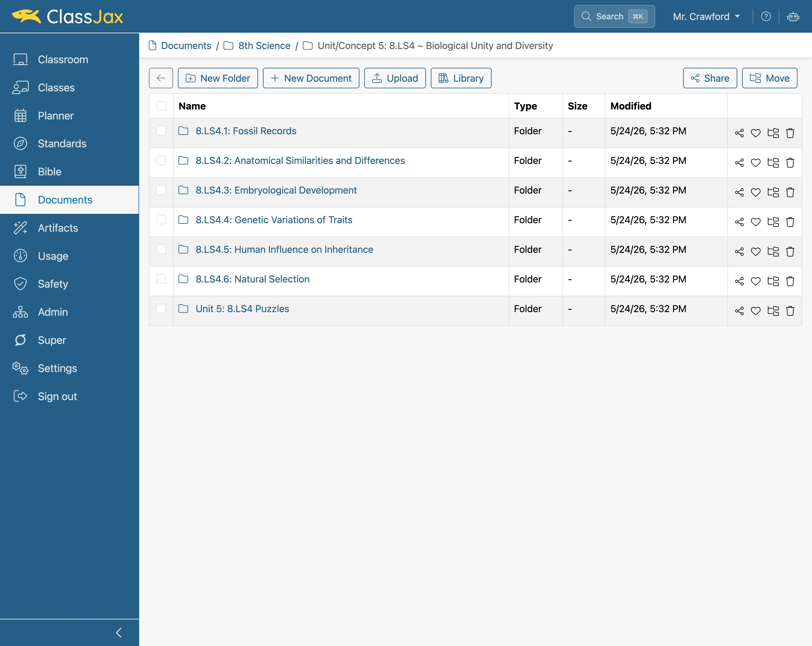Image resolution: width=812 pixels, height=646 pixels.
Task: Open Settings in the sidebar
Action: (x=70, y=368)
